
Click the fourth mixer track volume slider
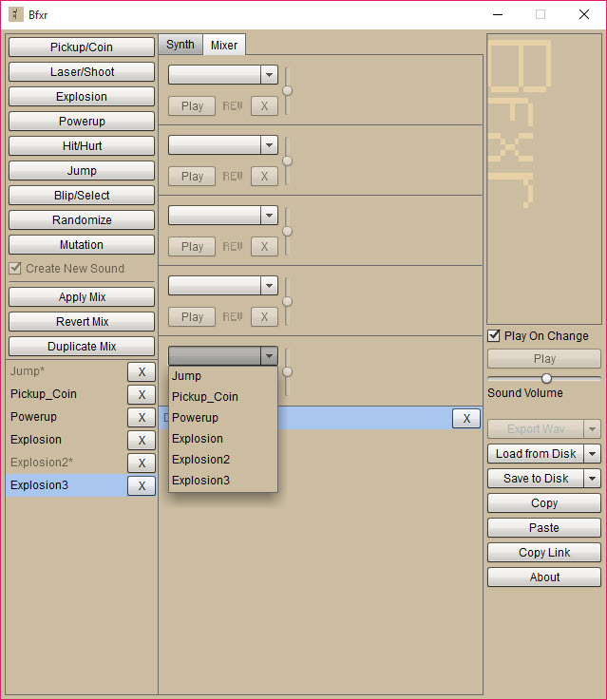(288, 301)
